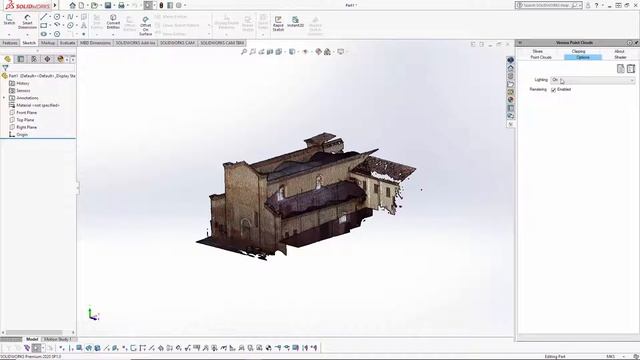
Task: Open the ConfigurationManager tab icon
Action: [34, 59]
